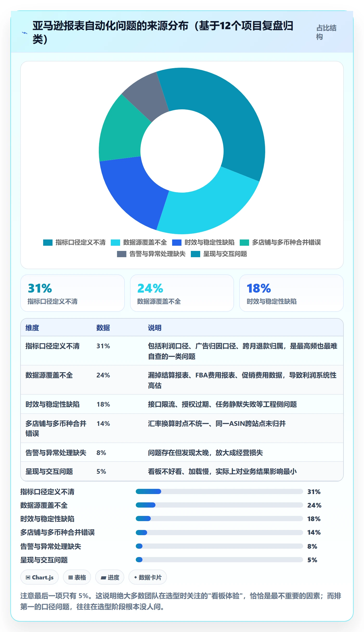Select the 数据卡片 tag chip
Screen dimensions: 364x632
pos(148,577)
